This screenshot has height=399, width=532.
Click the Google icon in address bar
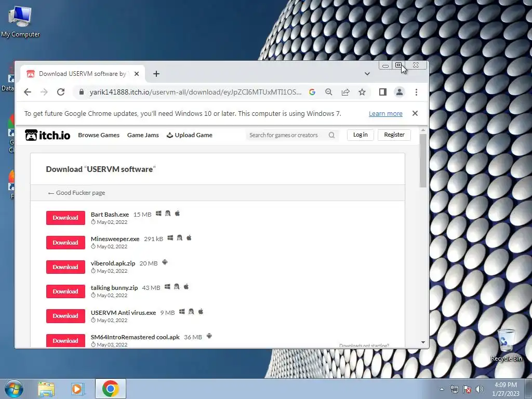tap(312, 92)
